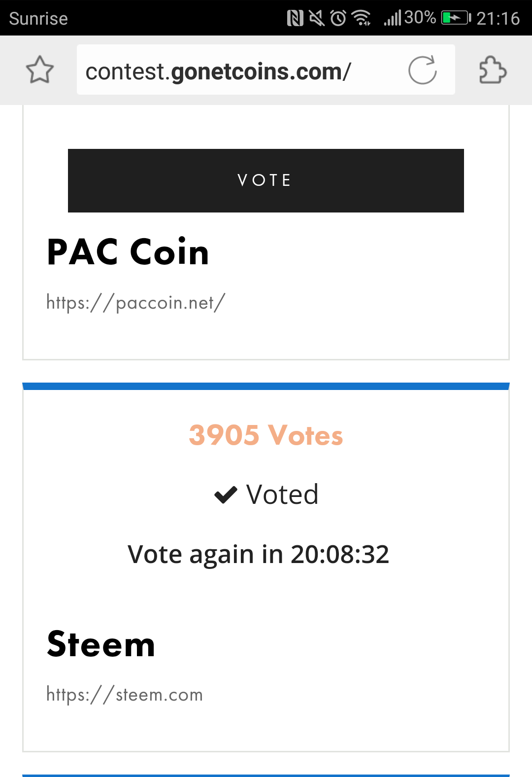Select the PAC Coin heading
532x777 pixels.
click(x=128, y=252)
